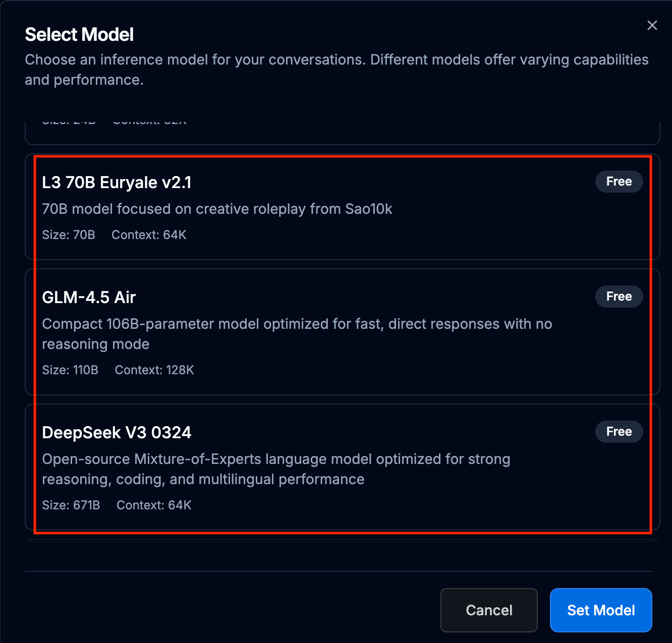Viewport: 672px width, 643px height.
Task: Click the Size: 70B label
Action: coord(69,235)
